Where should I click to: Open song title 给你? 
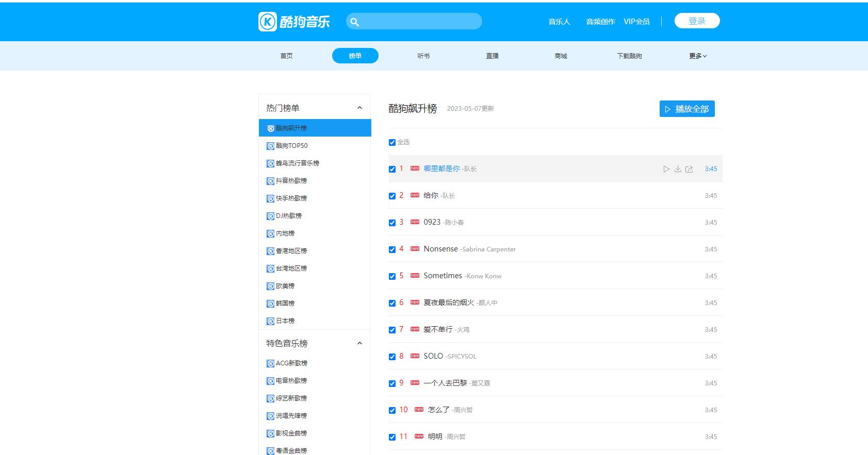431,195
